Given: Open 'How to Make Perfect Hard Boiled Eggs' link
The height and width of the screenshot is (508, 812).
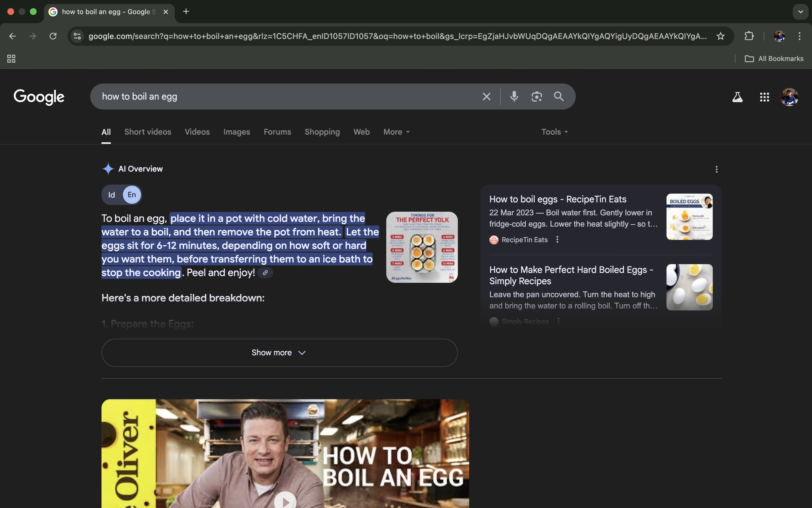Looking at the screenshot, I should (571, 275).
